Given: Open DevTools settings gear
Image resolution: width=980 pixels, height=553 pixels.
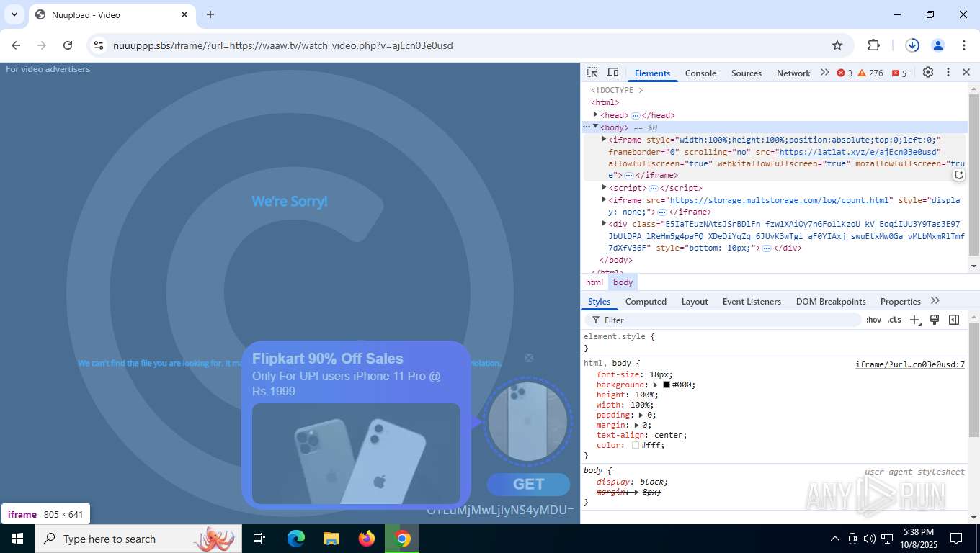Looking at the screenshot, I should 928,73.
